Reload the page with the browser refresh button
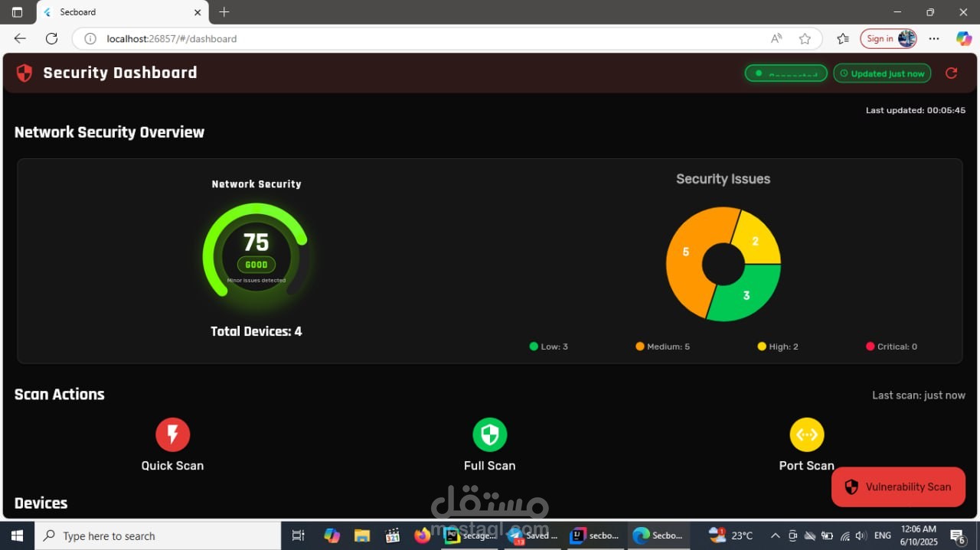Viewport: 980px width, 550px height. click(x=51, y=38)
